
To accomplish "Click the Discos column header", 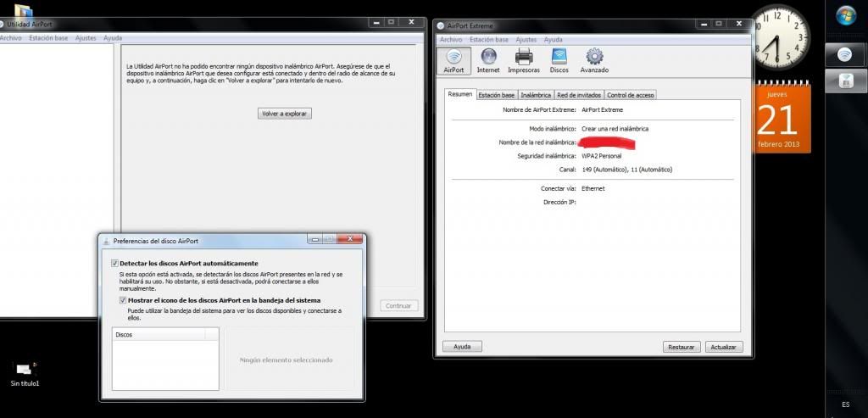I will click(x=159, y=334).
